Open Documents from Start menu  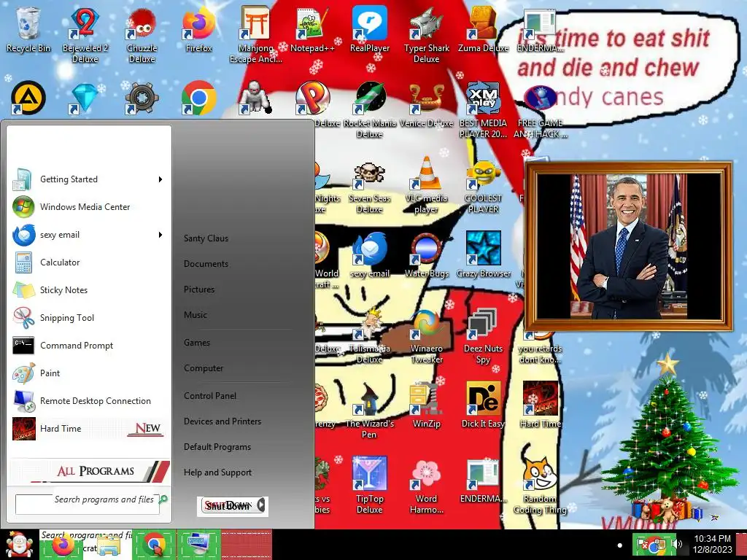click(206, 264)
